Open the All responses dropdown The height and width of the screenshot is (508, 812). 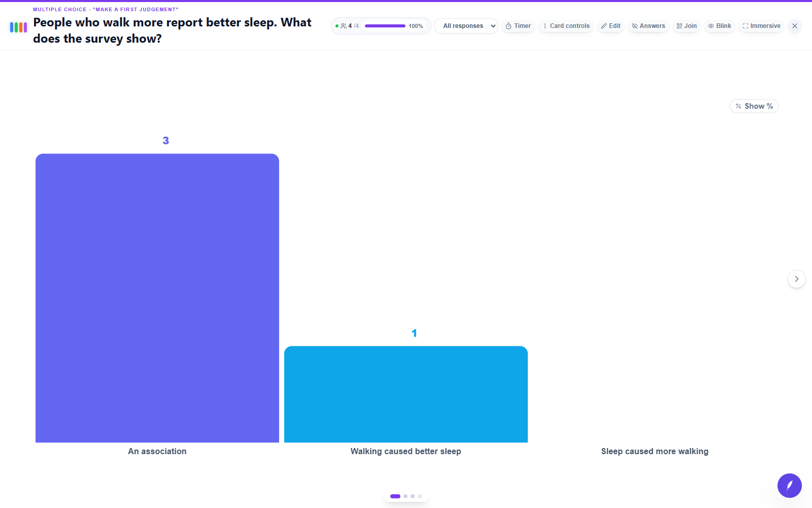466,26
